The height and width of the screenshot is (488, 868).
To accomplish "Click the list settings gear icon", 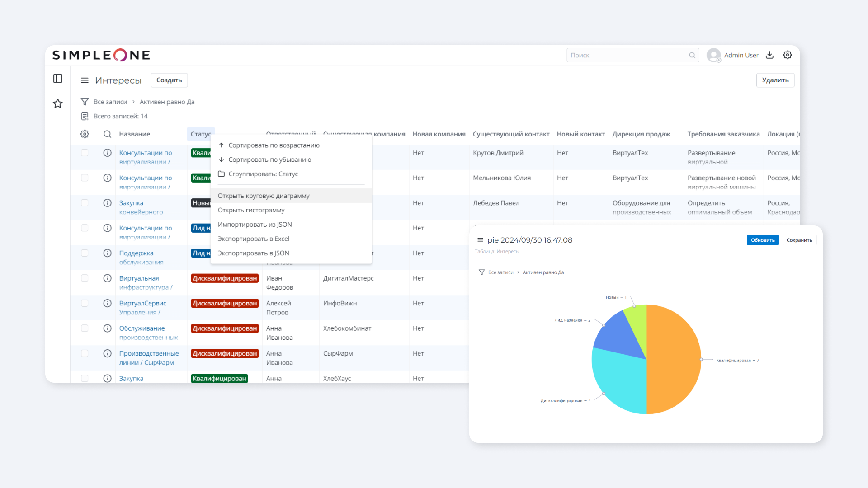I will coord(85,134).
